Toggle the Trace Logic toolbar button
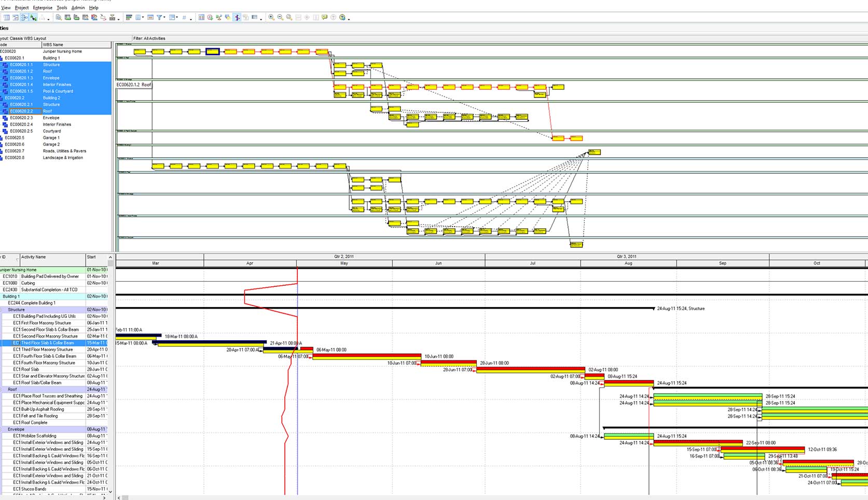Viewport: 868px width, 500px height. coord(33,17)
